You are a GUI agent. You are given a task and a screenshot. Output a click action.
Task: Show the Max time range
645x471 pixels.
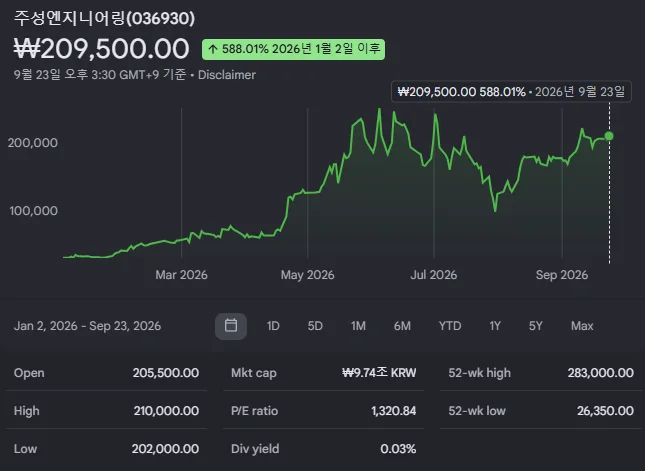point(582,326)
